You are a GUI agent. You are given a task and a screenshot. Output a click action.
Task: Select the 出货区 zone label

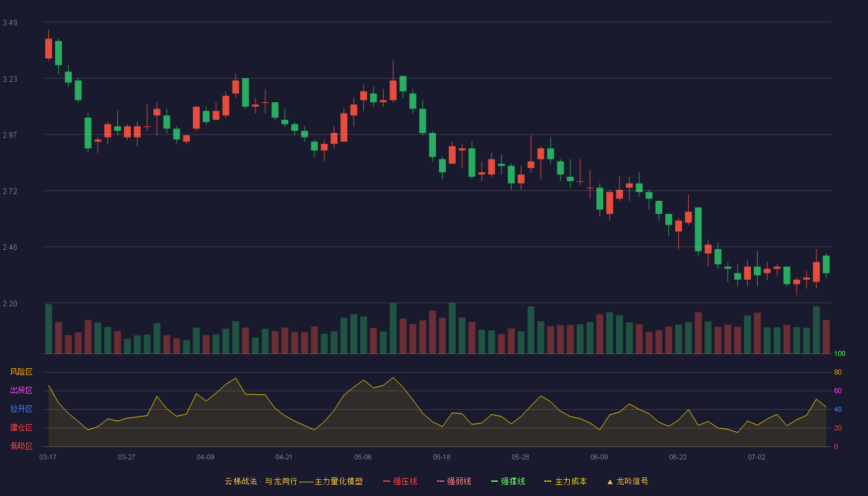21,391
